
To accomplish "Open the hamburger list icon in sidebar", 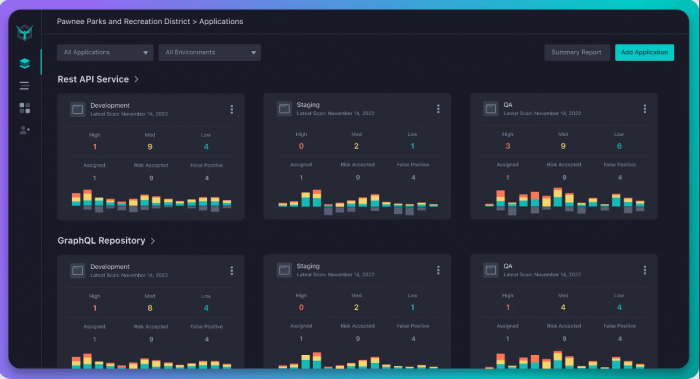I will pyautogui.click(x=25, y=86).
